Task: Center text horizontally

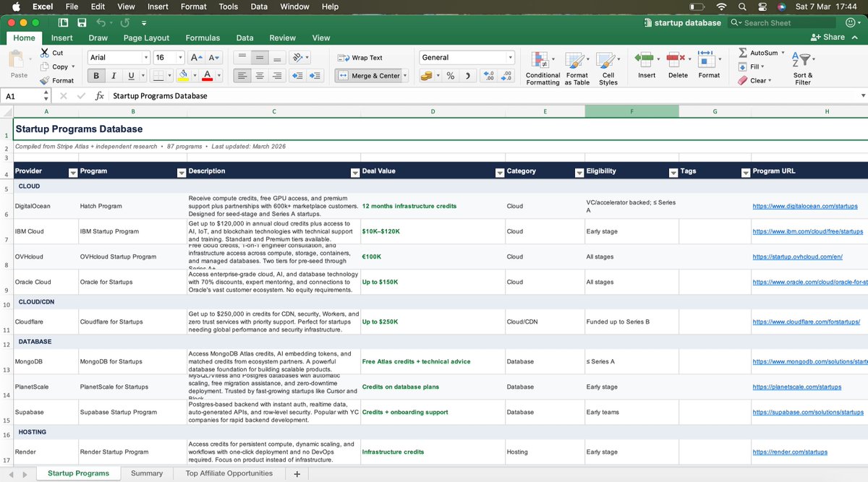Action: click(260, 76)
